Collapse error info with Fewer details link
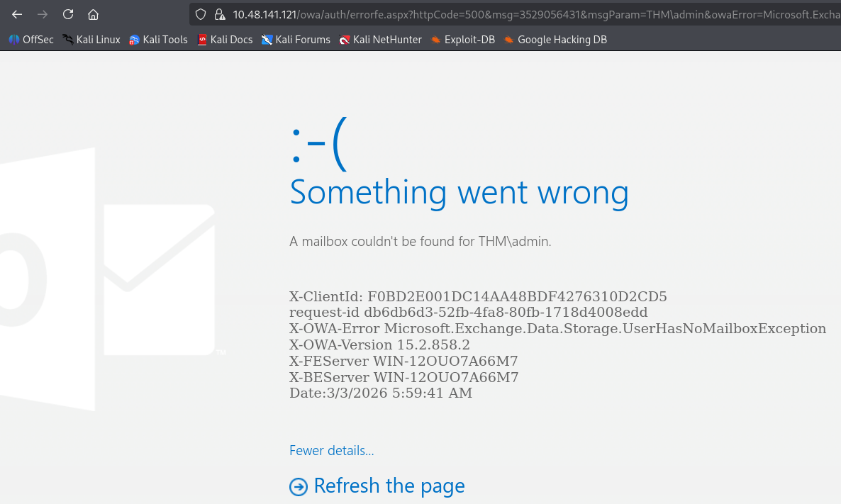Image resolution: width=841 pixels, height=504 pixels. (x=331, y=450)
